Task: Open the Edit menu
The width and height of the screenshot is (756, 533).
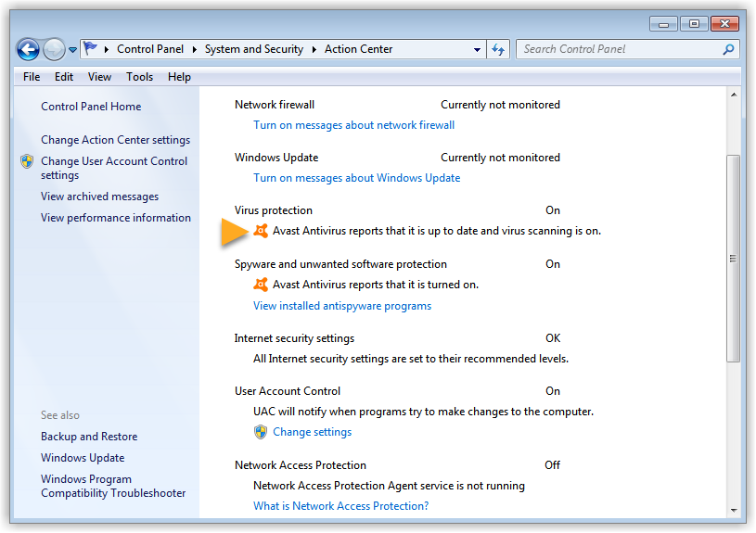Action: 64,77
